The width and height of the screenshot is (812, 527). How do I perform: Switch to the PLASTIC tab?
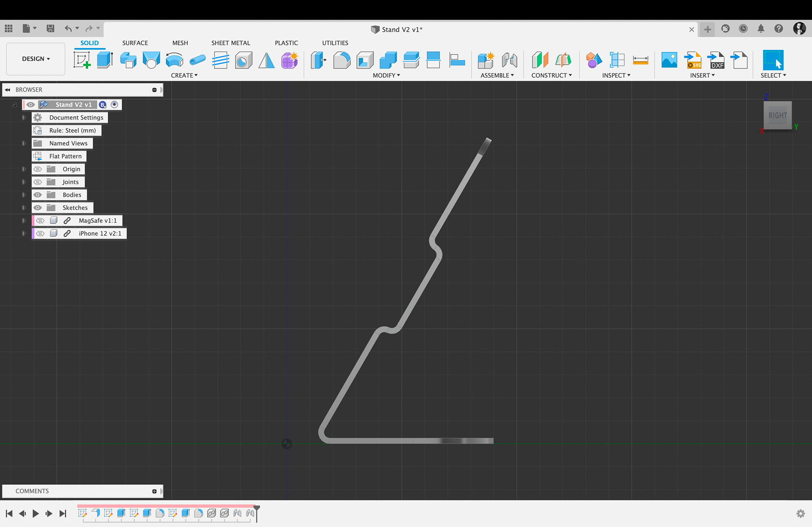coord(286,43)
